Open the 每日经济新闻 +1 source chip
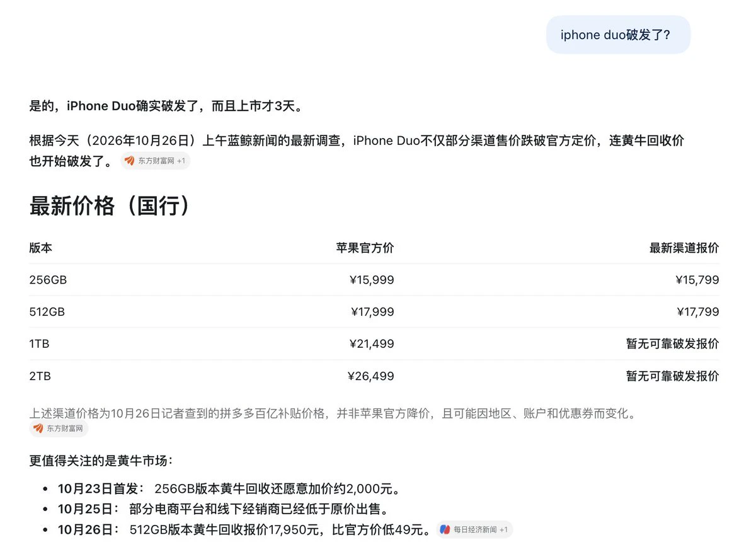The image size is (756, 547). 474,529
